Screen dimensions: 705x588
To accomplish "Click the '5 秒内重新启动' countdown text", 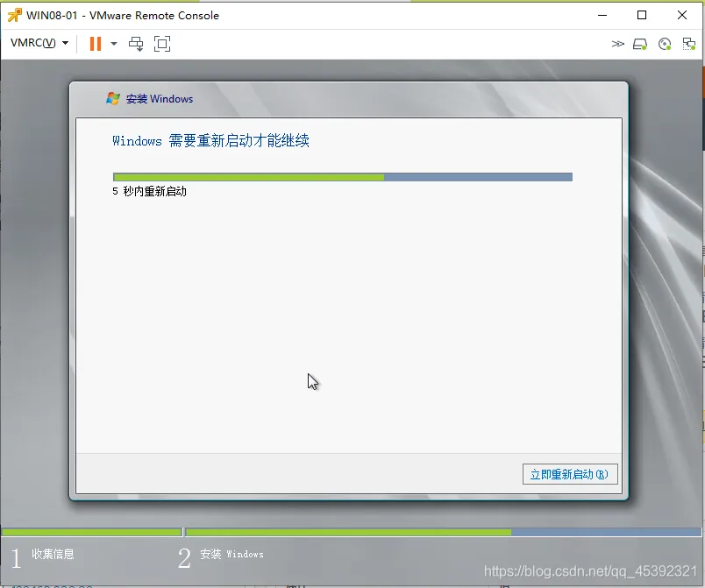I will click(x=149, y=191).
